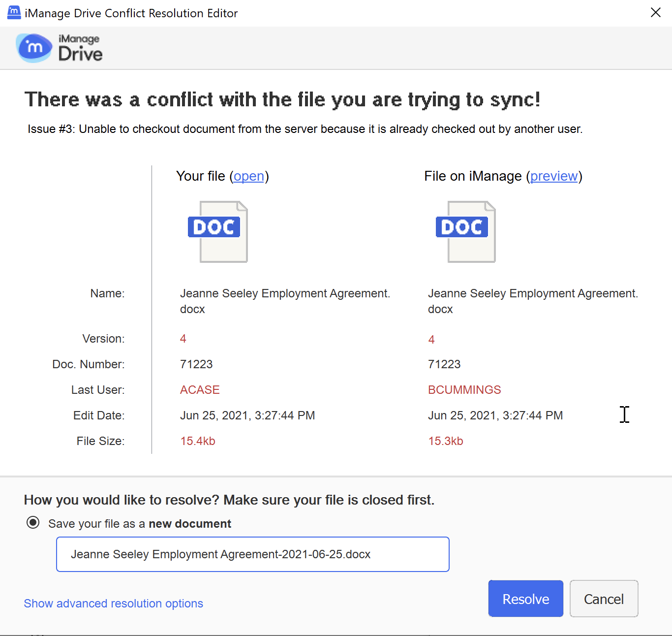The height and width of the screenshot is (636, 672).
Task: Click the DOC icon under Your file
Action: pos(217,231)
